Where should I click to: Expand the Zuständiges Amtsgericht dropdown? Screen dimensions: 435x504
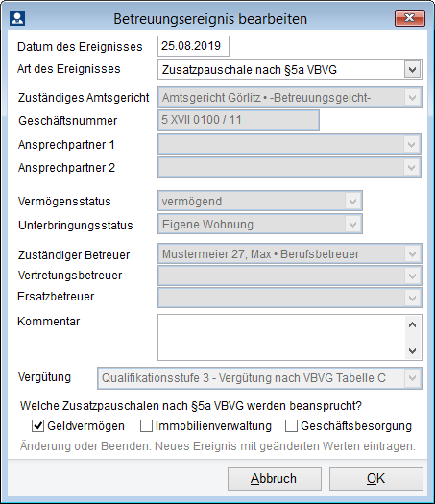pyautogui.click(x=413, y=97)
